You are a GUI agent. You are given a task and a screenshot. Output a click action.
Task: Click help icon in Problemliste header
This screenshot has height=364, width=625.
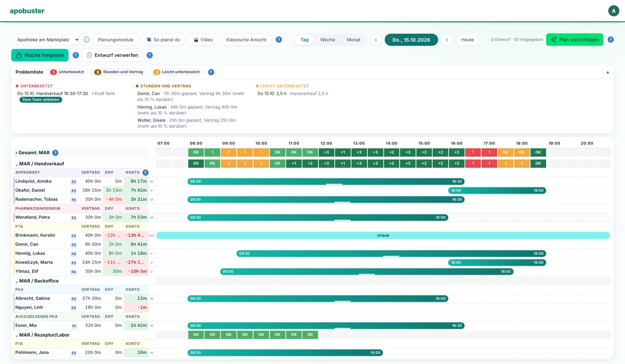pyautogui.click(x=211, y=72)
